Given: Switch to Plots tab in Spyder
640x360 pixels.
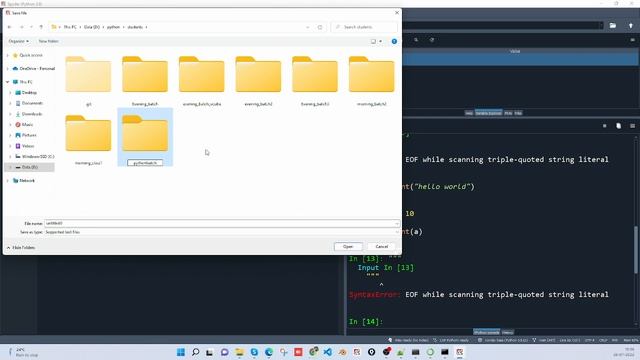Looking at the screenshot, I should coord(508,113).
